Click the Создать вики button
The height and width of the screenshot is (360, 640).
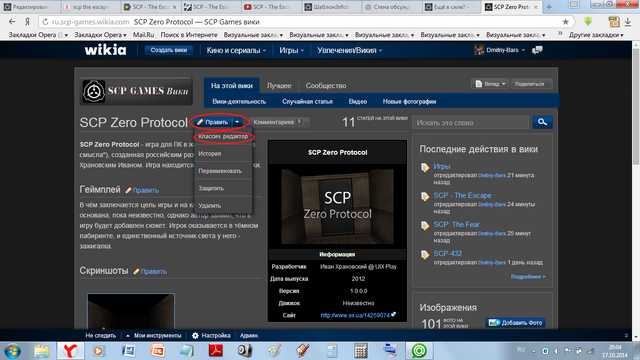169,50
